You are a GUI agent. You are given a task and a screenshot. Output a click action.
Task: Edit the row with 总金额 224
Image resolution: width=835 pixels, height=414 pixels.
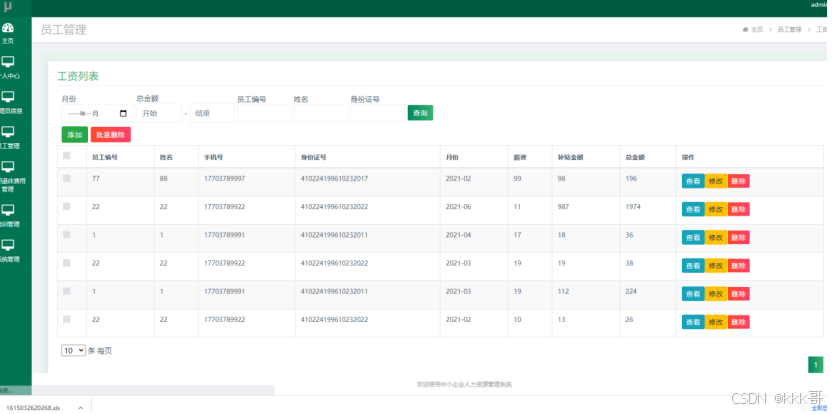click(x=716, y=294)
